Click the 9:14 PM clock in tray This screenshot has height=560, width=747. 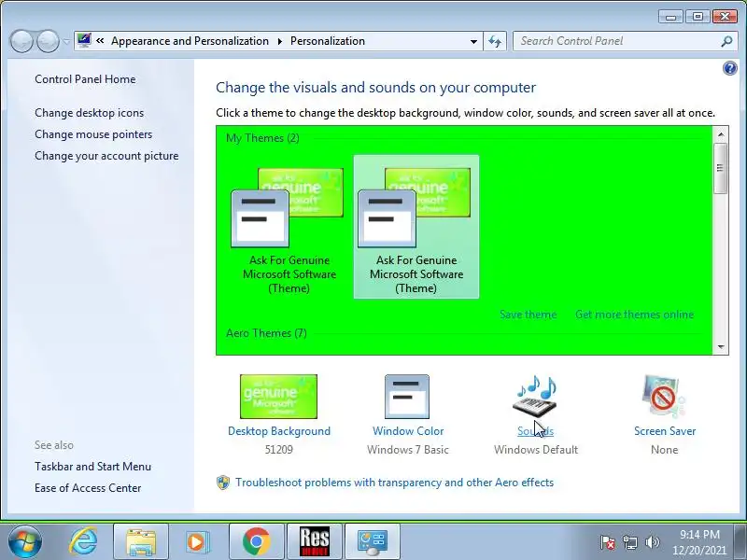coord(699,534)
